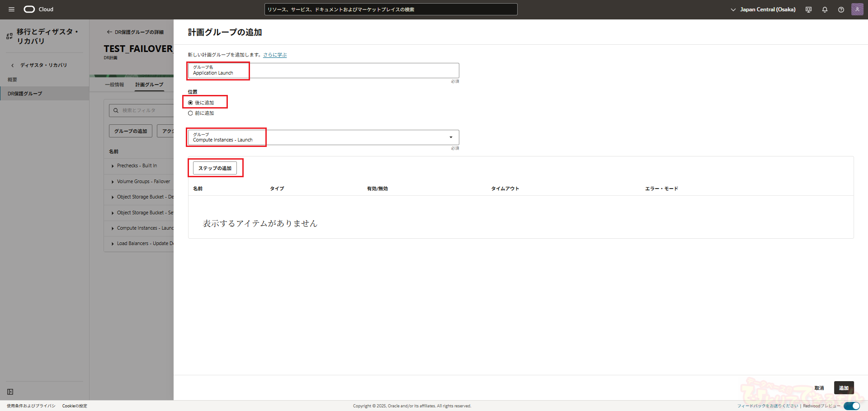This screenshot has height=411, width=868.
Task: Switch to the 一般情報 tab
Action: point(114,85)
